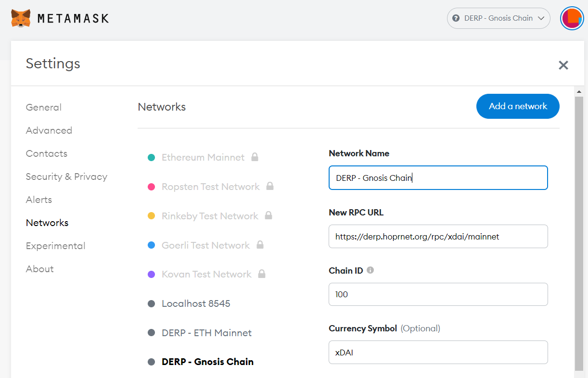
Task: Open Security & Privacy settings
Action: (66, 176)
